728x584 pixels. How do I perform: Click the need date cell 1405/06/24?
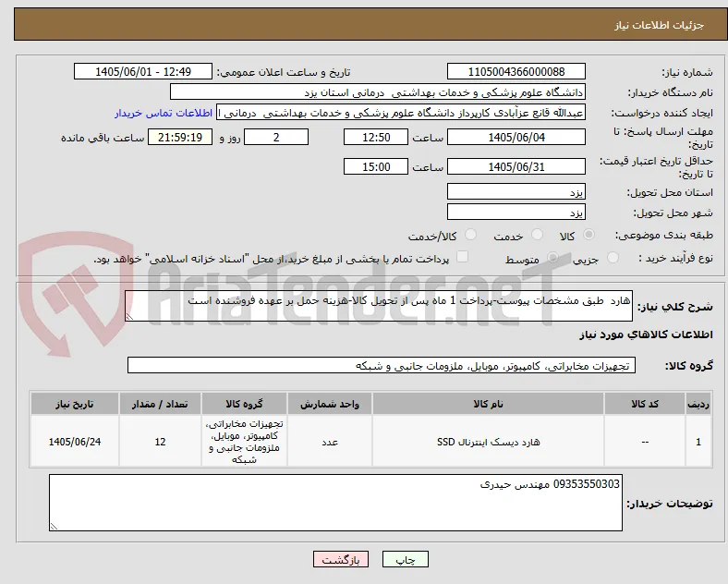(x=75, y=442)
